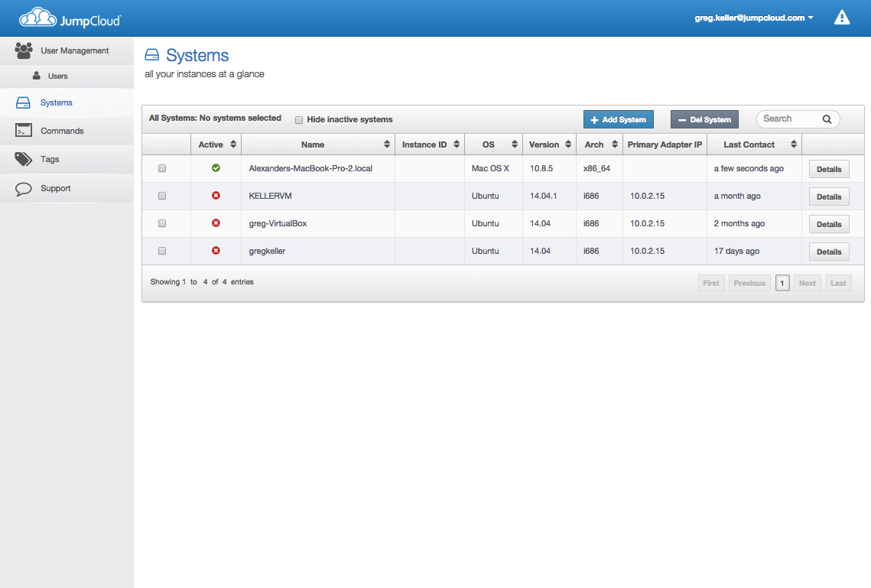This screenshot has width=871, height=588.
Task: Click page 1 pagination button
Action: click(x=782, y=283)
